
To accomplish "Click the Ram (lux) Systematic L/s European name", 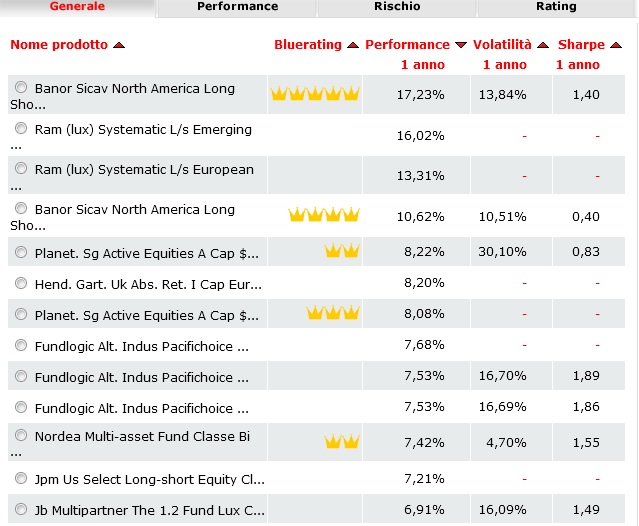I will pyautogui.click(x=144, y=169).
